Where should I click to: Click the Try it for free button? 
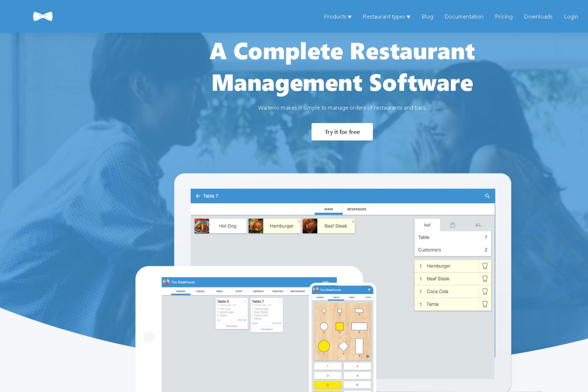(x=342, y=131)
